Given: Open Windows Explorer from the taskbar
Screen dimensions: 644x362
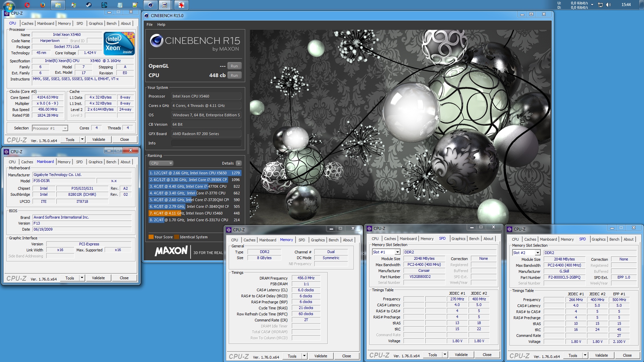Looking at the screenshot, I should coord(58,5).
